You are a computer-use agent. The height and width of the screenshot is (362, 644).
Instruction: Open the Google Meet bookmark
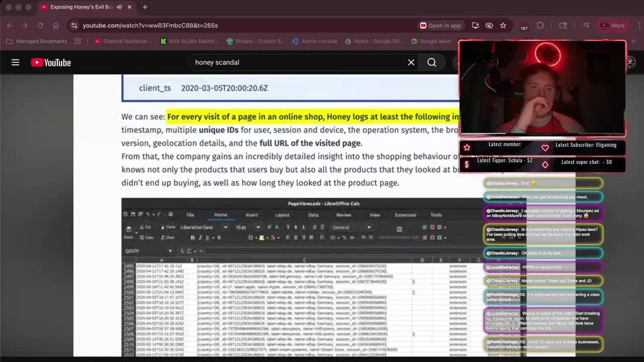tap(431, 41)
